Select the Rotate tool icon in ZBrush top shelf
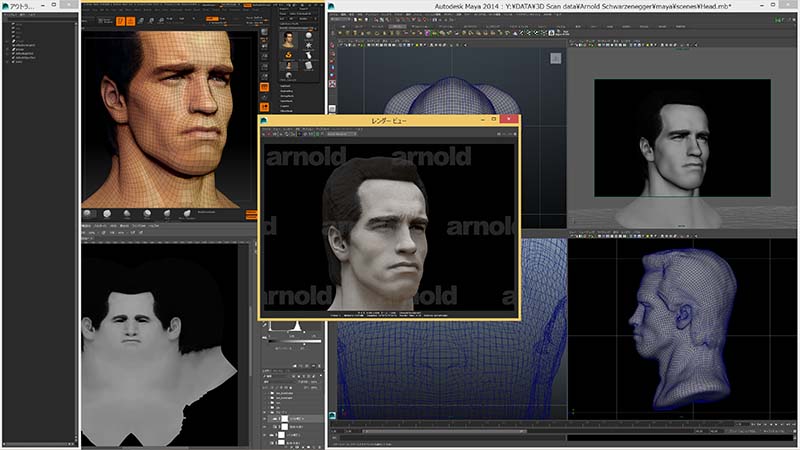Image resolution: width=800 pixels, height=450 pixels. coord(161,21)
